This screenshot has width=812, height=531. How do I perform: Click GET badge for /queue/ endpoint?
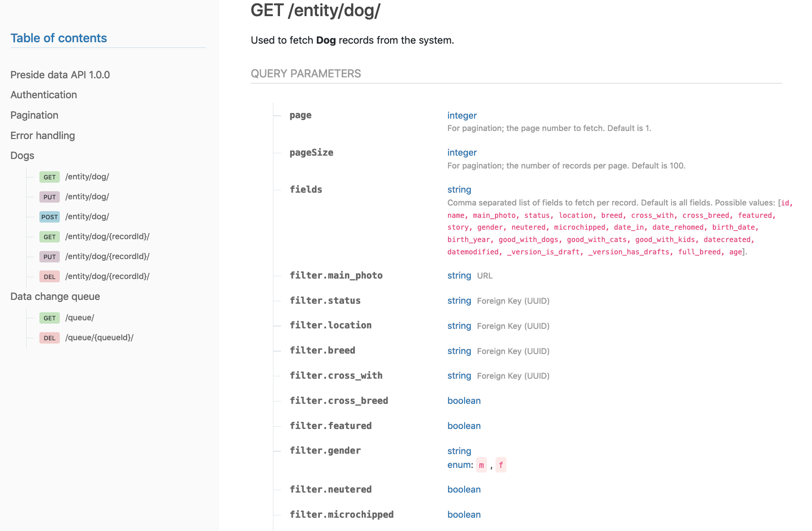[49, 318]
